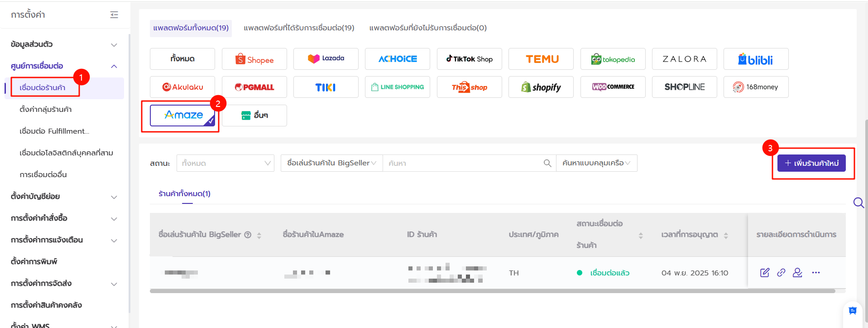868x328 pixels.
Task: Click the edit store icon in row
Action: [x=765, y=273]
